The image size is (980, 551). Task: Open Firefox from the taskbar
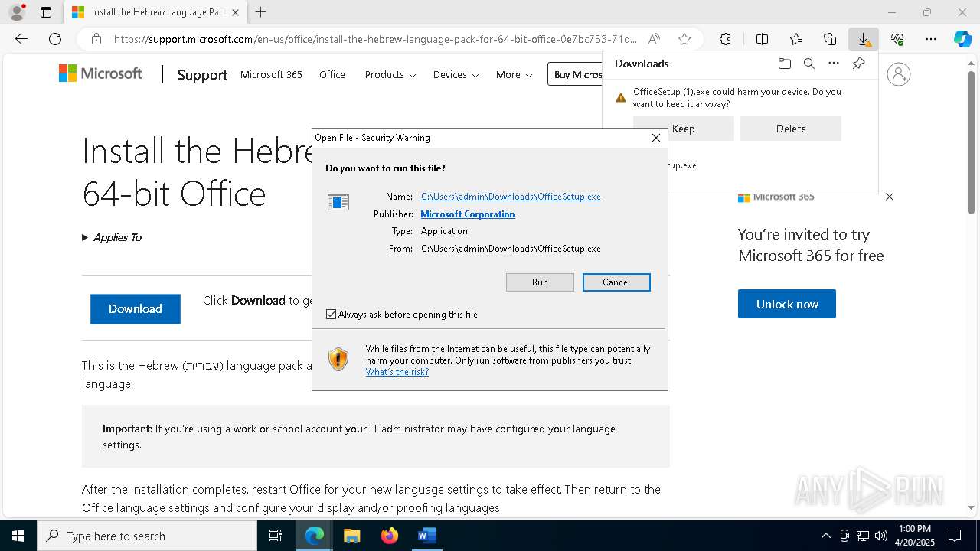[x=389, y=536]
